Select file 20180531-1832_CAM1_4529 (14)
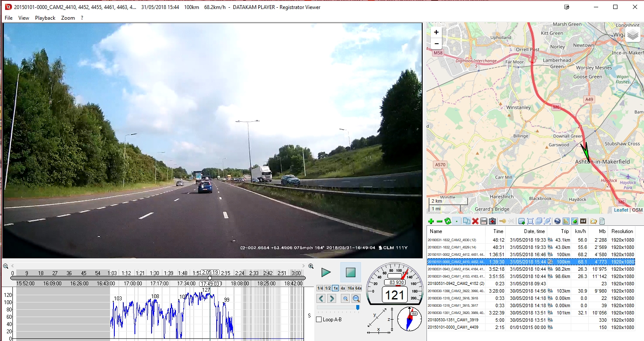Image resolution: width=644 pixels, height=341 pixels. click(531, 247)
